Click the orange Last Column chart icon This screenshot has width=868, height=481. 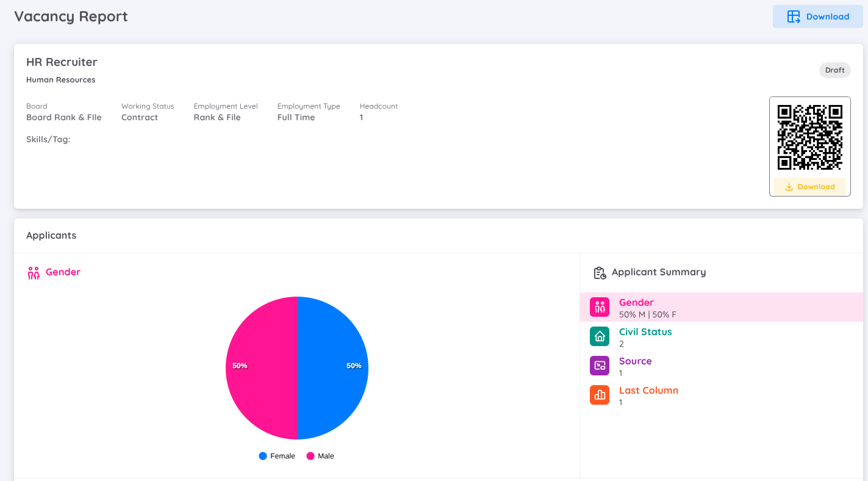(600, 395)
